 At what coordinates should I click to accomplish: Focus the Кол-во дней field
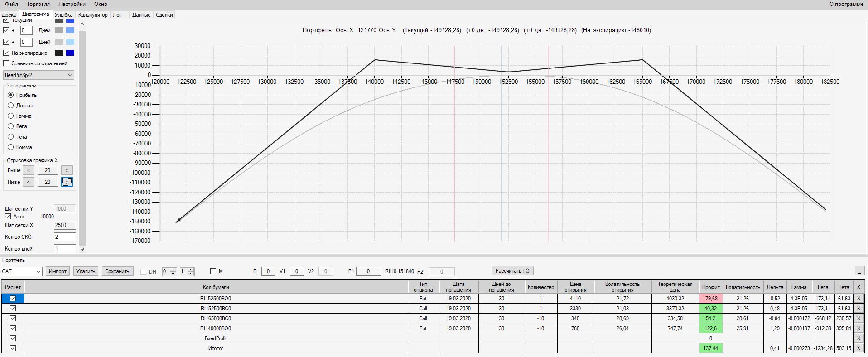click(x=65, y=249)
